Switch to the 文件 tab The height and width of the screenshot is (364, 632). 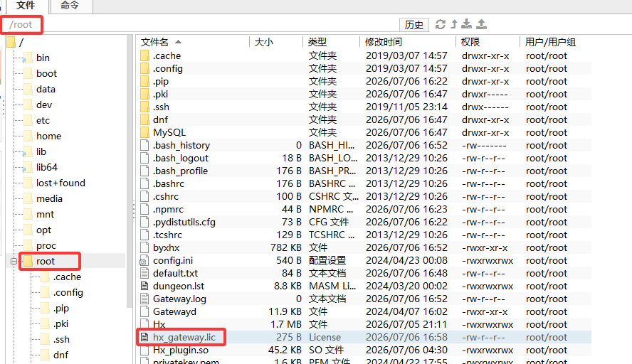(x=26, y=6)
